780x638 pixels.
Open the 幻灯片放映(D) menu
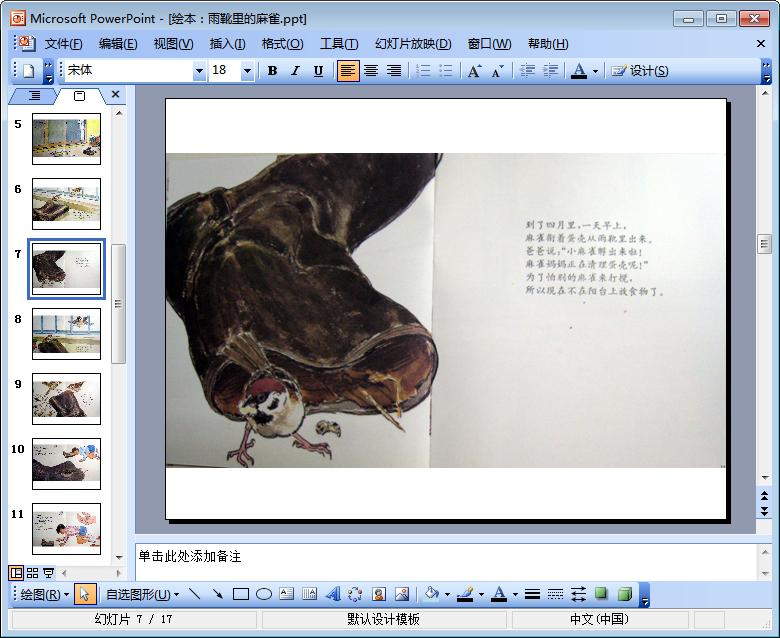click(x=413, y=44)
